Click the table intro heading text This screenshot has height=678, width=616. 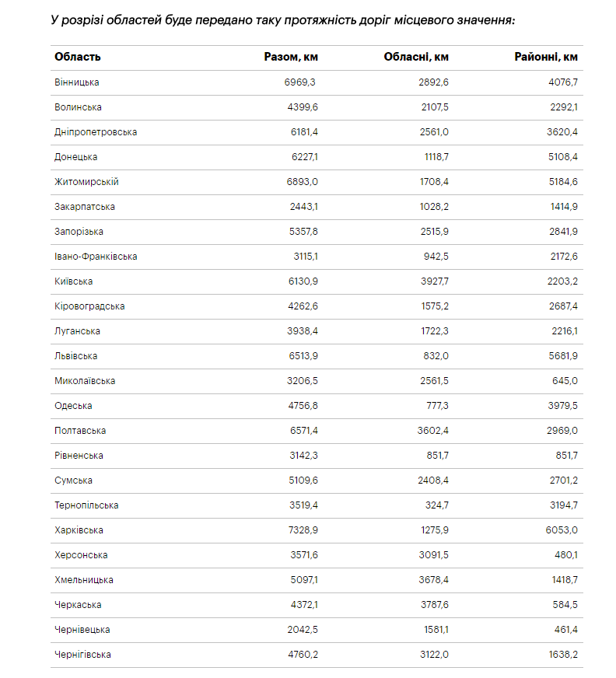tap(282, 18)
